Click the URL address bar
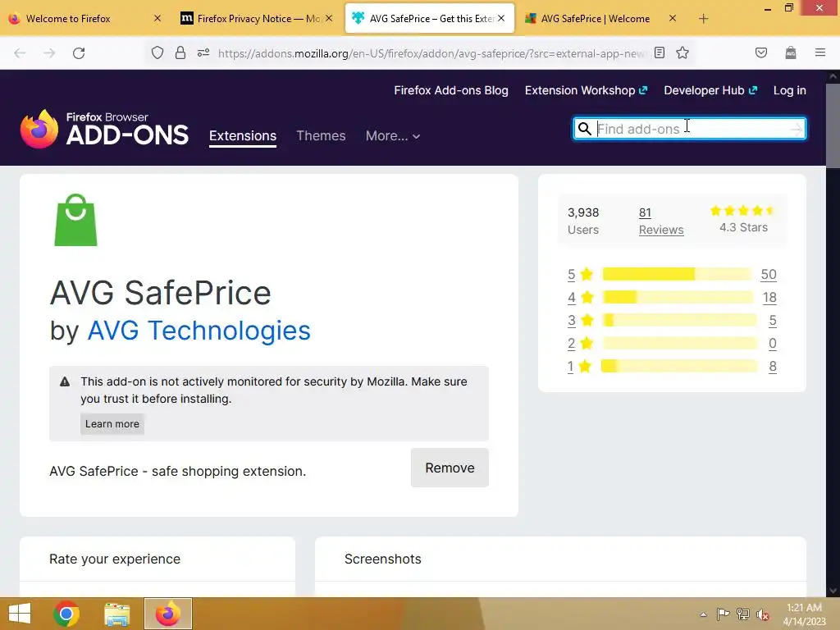Viewport: 840px width, 630px height. (x=430, y=53)
